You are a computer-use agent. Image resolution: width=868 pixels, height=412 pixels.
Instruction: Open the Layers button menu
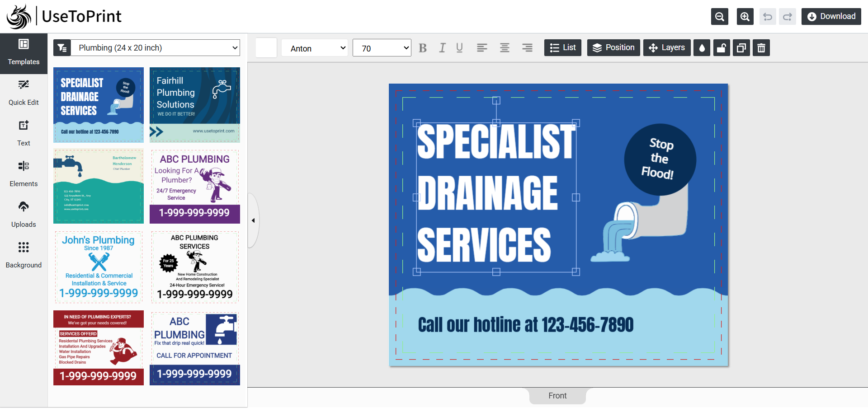(667, 48)
